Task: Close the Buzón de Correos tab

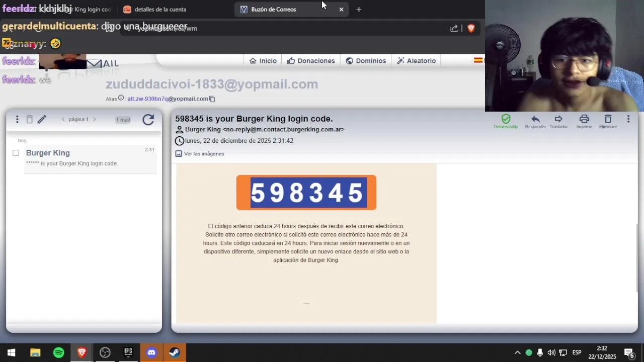Action: pos(341,9)
